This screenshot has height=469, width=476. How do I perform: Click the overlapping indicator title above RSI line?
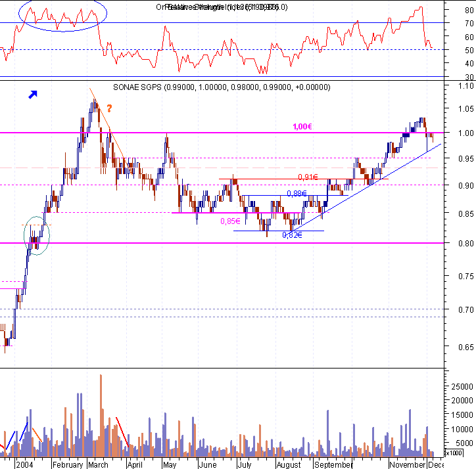click(222, 7)
